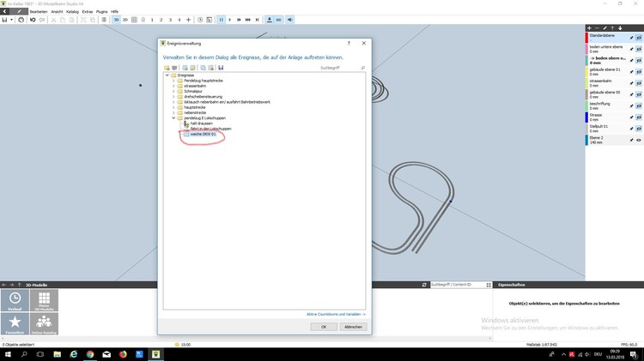Add a new layer with plus icon

[589, 28]
